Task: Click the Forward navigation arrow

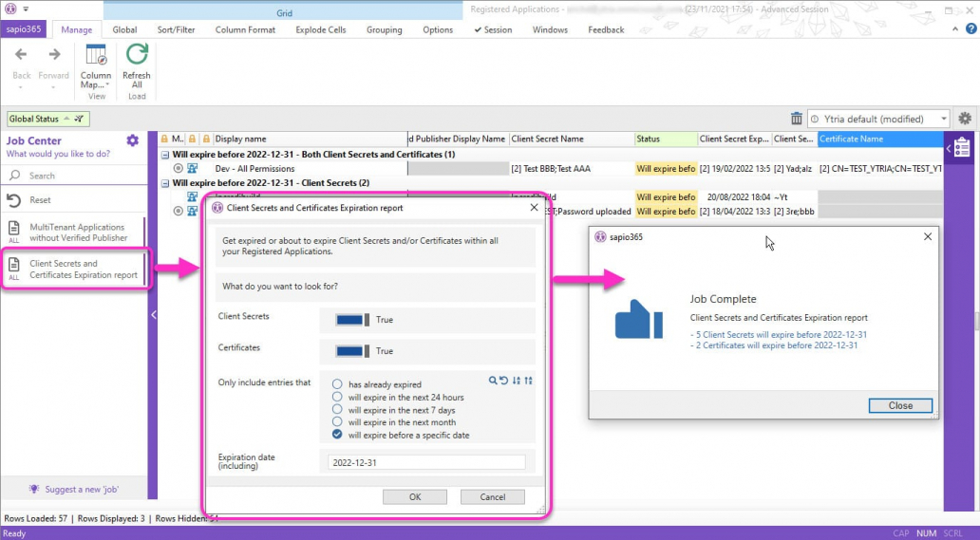Action: coord(54,55)
